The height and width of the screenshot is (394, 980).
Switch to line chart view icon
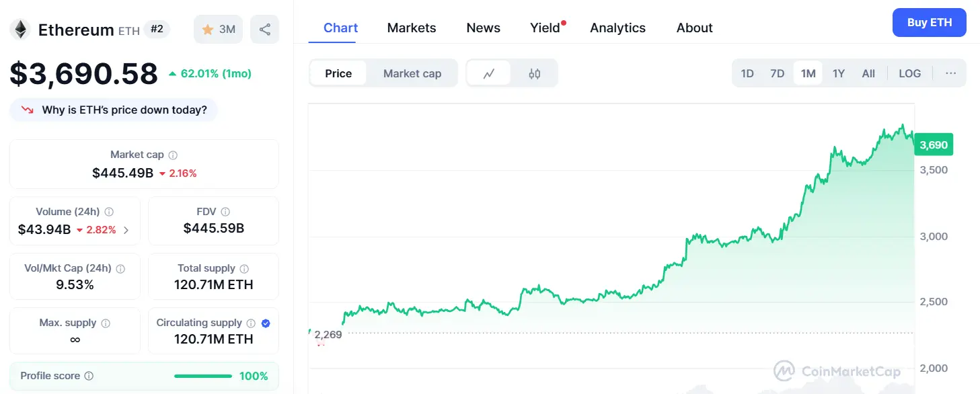click(x=489, y=73)
